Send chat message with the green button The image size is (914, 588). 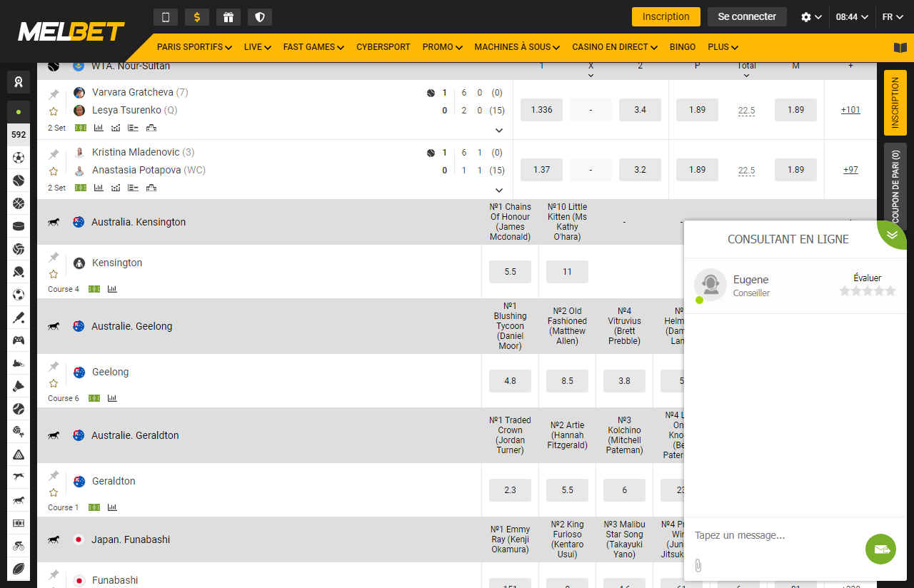coord(880,549)
